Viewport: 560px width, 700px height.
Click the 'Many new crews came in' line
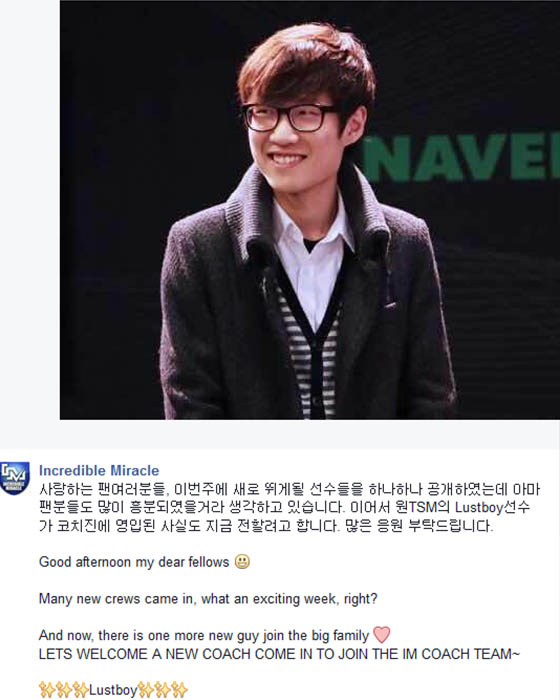[x=208, y=599]
